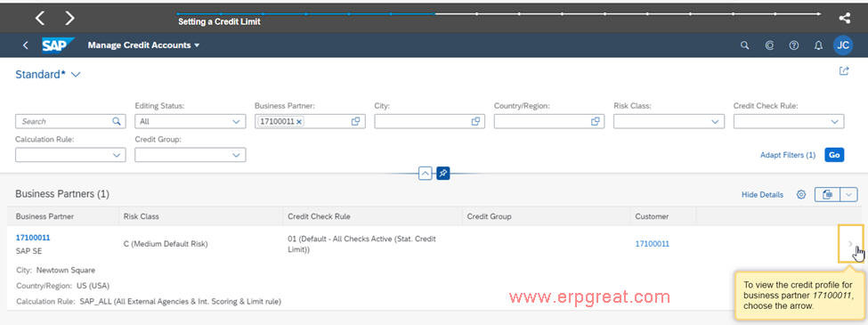Remove the 17100011 token from Business Partner
This screenshot has height=325, width=868.
299,121
